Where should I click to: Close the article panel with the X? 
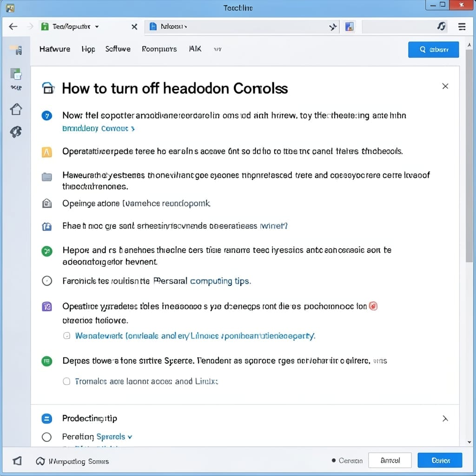click(x=445, y=86)
